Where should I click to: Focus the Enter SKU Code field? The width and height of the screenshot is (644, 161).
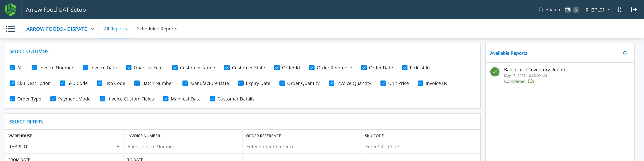421,147
